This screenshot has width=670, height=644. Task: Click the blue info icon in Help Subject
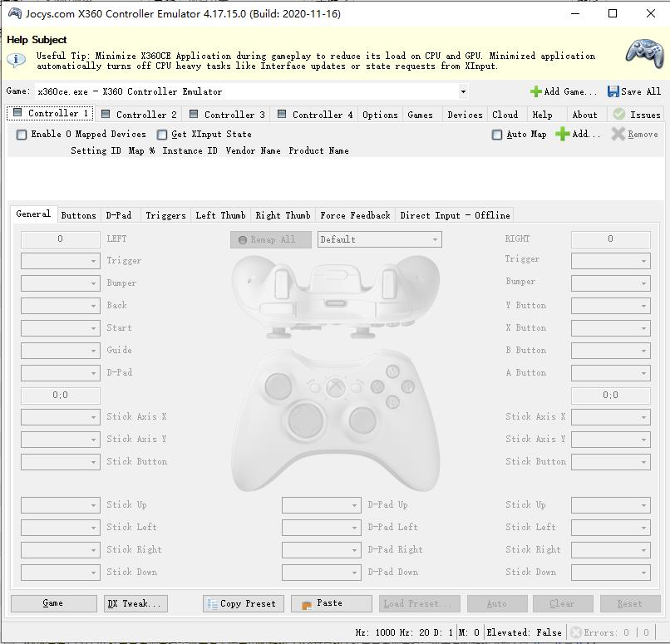click(16, 60)
